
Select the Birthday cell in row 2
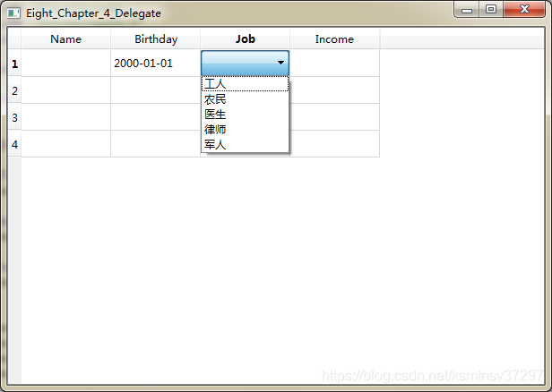156,90
